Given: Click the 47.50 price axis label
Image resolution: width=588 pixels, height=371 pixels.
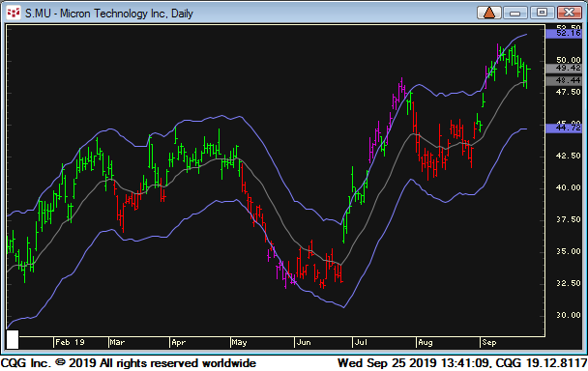Looking at the screenshot, I should click(568, 92).
